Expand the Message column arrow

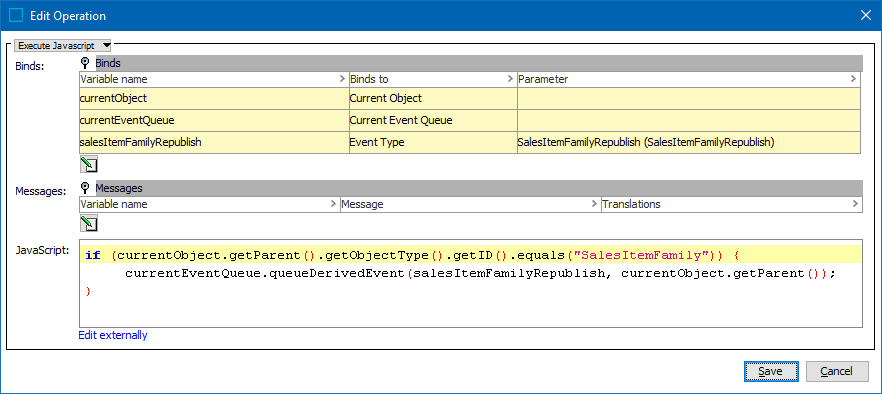[594, 204]
